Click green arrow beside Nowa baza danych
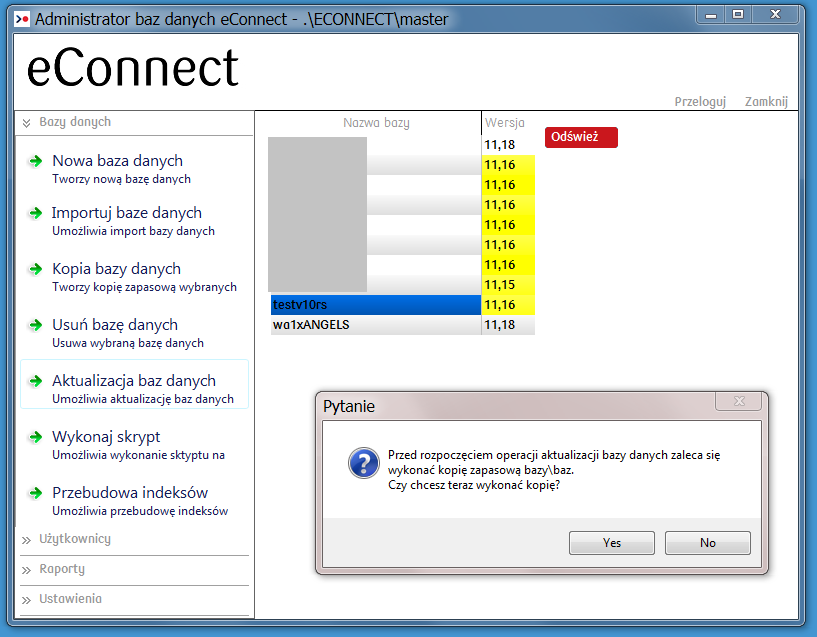The height and width of the screenshot is (637, 817). pyautogui.click(x=35, y=161)
